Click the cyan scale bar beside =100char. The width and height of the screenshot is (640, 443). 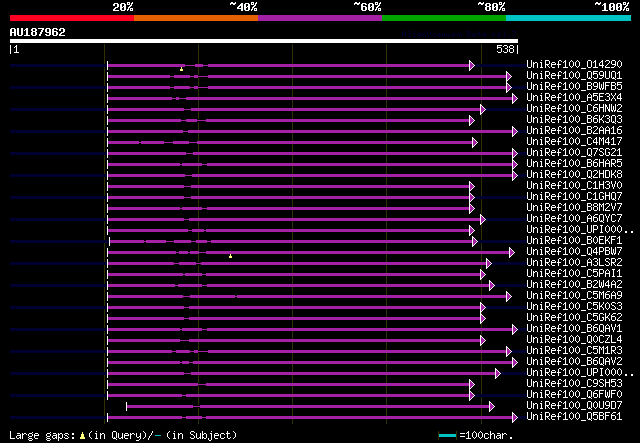[447, 436]
